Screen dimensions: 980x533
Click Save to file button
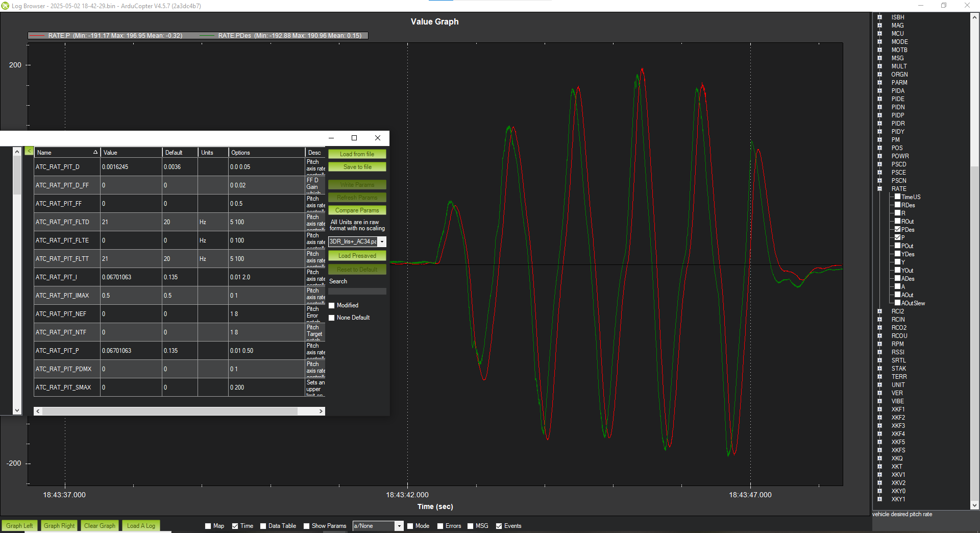(357, 166)
